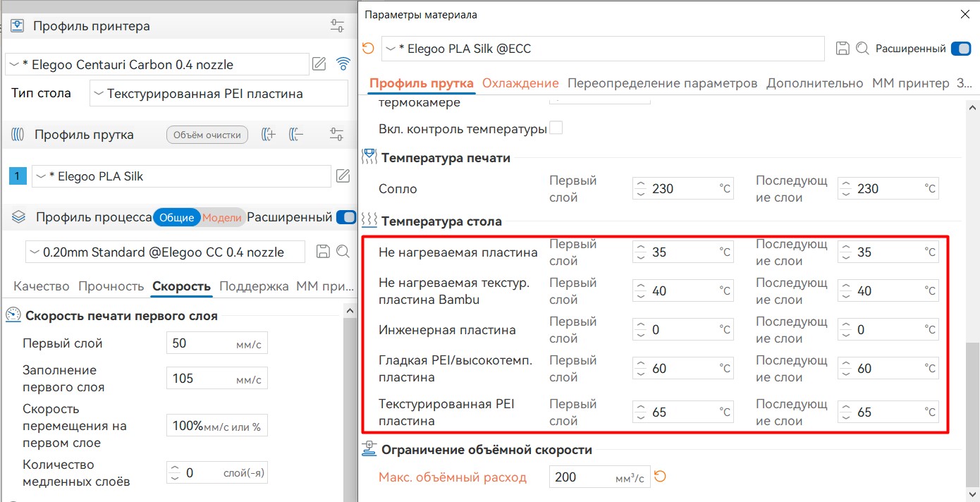980x502 pixels.
Task: Click the add filament icon
Action: (x=268, y=135)
